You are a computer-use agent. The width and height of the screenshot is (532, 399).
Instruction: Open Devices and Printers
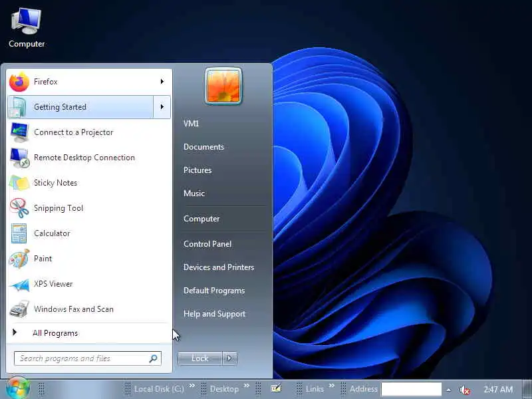(219, 267)
